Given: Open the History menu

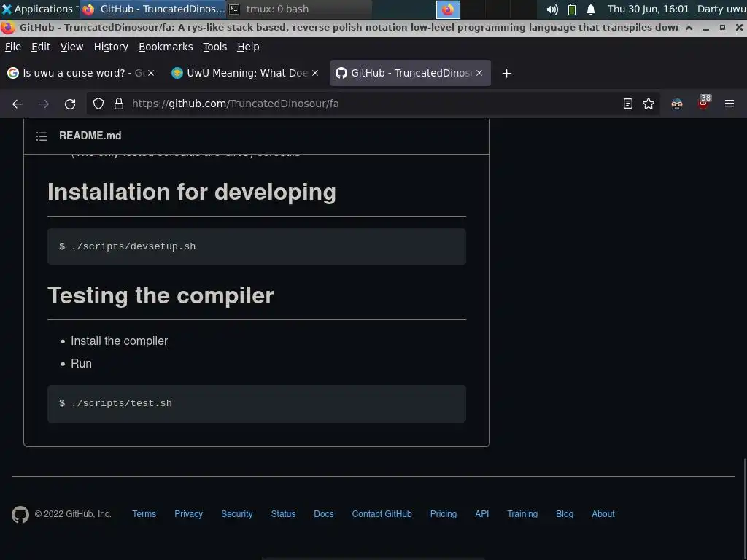Looking at the screenshot, I should coord(111,47).
